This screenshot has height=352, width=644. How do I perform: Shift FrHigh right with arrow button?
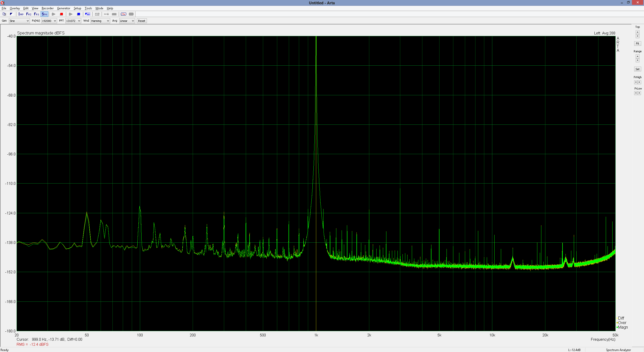tap(639, 82)
